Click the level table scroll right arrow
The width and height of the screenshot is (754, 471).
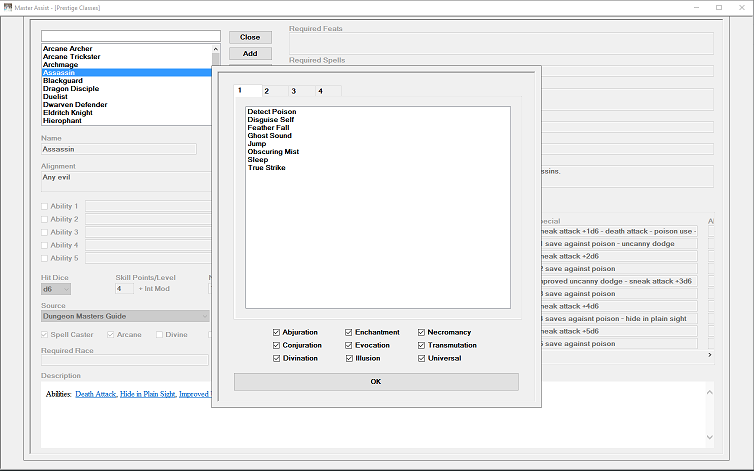(x=710, y=355)
